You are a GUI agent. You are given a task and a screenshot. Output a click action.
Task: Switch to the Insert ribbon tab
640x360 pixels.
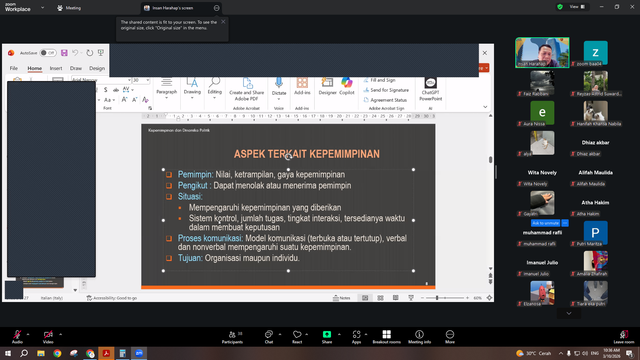(56, 68)
